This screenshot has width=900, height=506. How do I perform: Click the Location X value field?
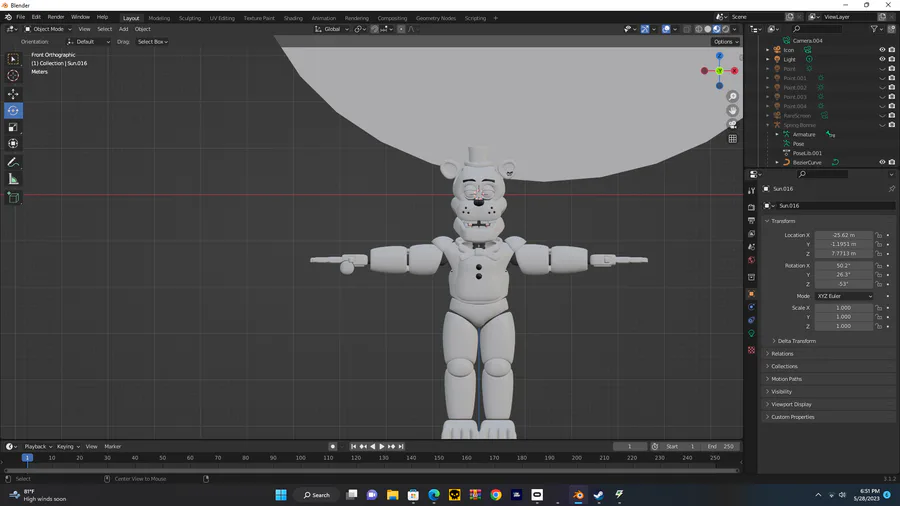click(x=843, y=235)
